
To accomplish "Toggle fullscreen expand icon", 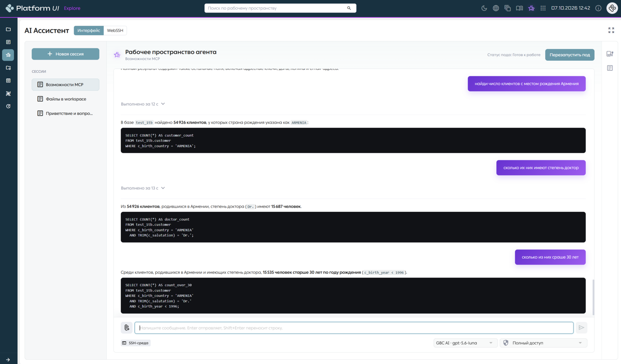I will click(x=611, y=30).
